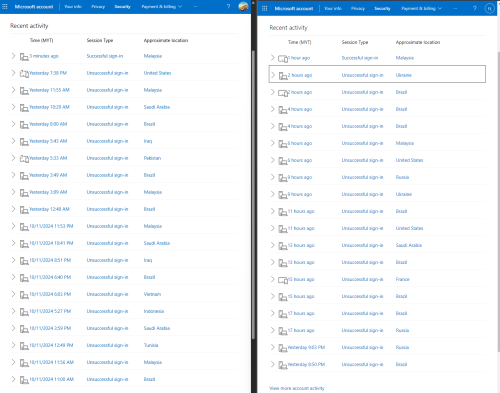Open the app launcher grid in left window
This screenshot has height=393, width=500.
[5, 6]
